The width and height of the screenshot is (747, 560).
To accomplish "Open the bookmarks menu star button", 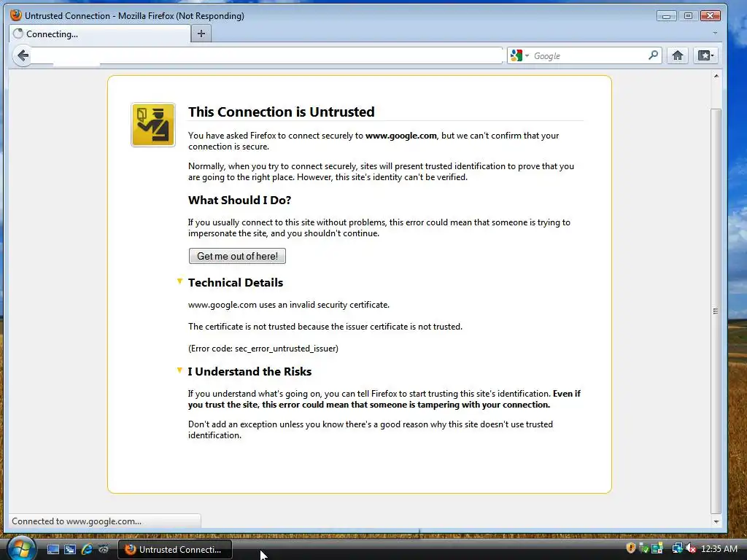I will tap(705, 55).
